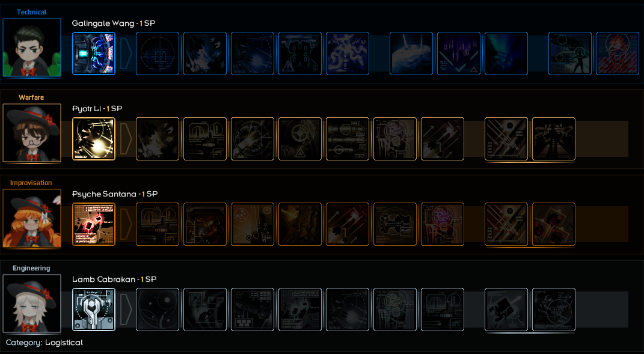Click the Technical category label
The height and width of the screenshot is (354, 644).
[x=32, y=12]
